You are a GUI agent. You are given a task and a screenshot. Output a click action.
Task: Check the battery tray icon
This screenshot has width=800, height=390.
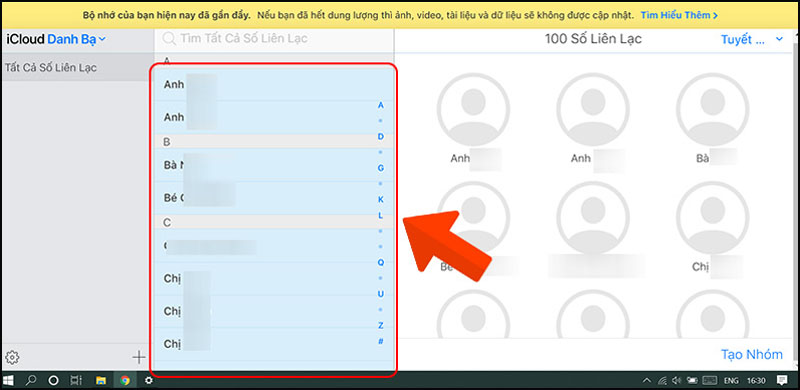[692, 380]
